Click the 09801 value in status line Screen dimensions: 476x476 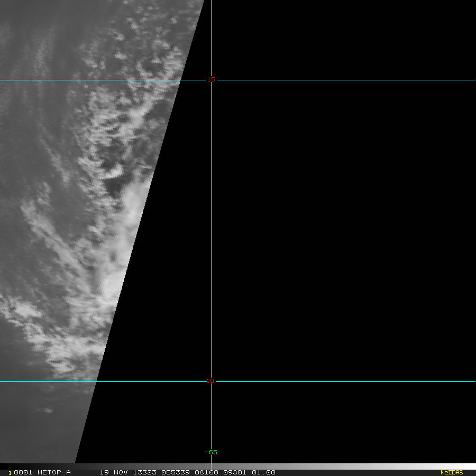click(235, 472)
